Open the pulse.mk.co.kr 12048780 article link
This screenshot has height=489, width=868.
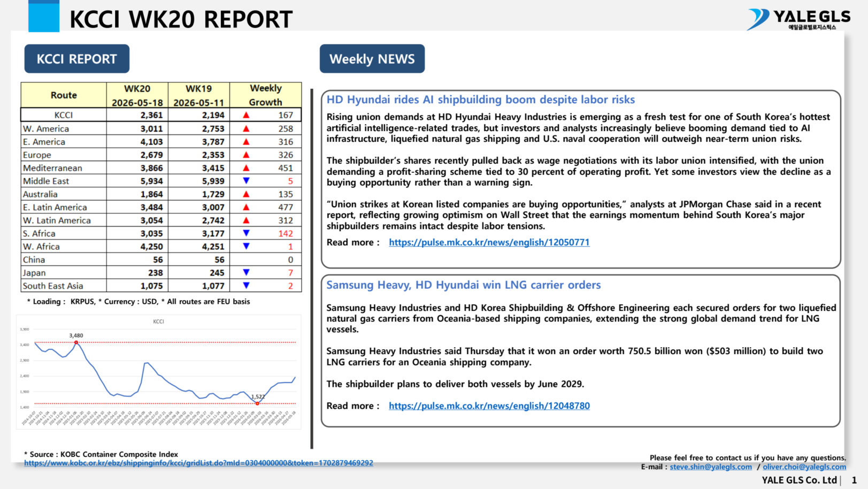[489, 406]
